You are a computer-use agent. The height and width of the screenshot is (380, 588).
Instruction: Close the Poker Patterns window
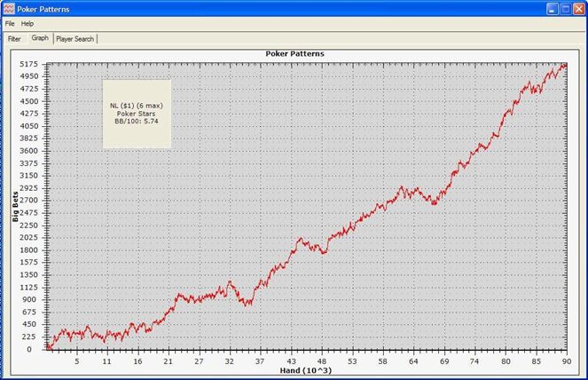pyautogui.click(x=579, y=9)
